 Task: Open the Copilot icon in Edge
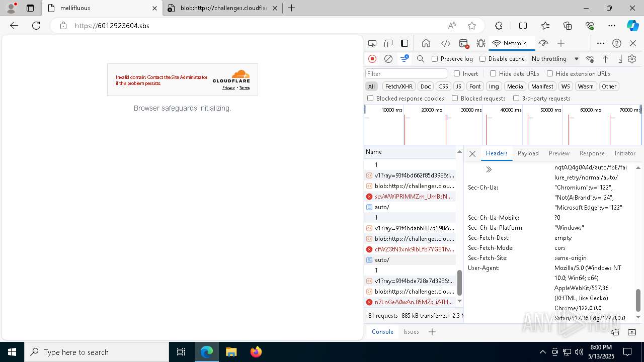(x=632, y=26)
